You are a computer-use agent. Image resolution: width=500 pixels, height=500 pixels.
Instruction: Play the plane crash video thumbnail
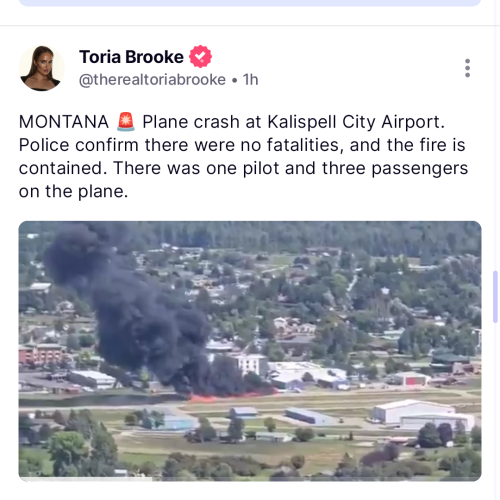[x=250, y=351]
